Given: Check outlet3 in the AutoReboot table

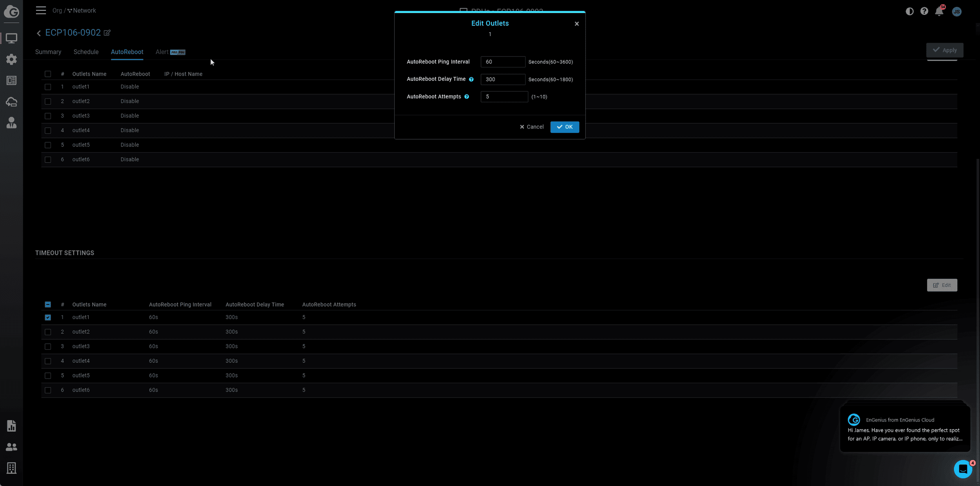Looking at the screenshot, I should (x=48, y=116).
